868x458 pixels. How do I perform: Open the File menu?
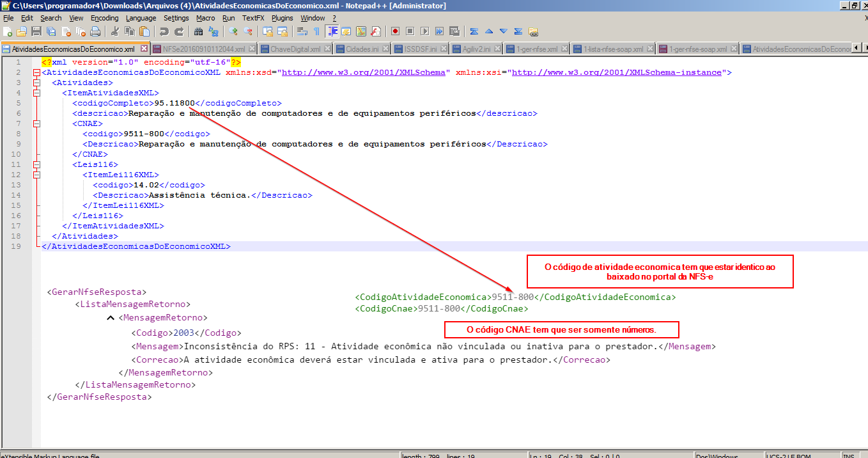[8, 18]
